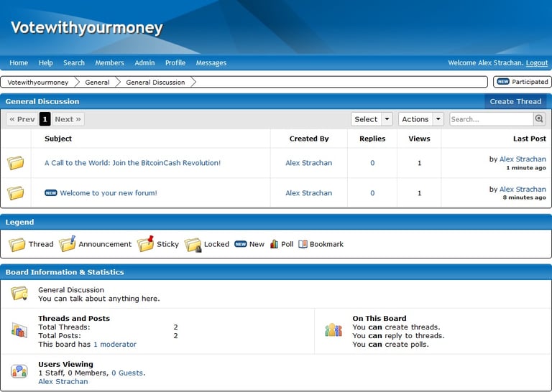Click the NEW icon in Participated button
552x392 pixels.
click(502, 82)
